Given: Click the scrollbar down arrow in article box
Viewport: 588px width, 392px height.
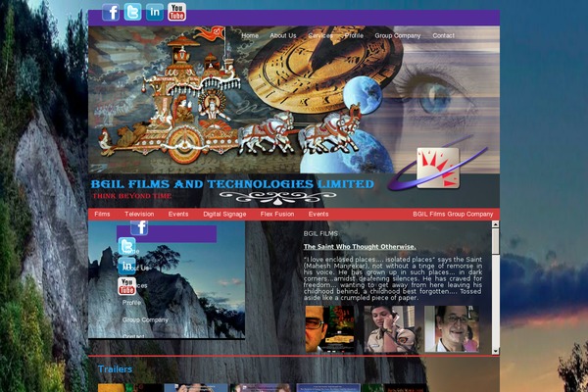Looking at the screenshot, I should click(x=495, y=351).
